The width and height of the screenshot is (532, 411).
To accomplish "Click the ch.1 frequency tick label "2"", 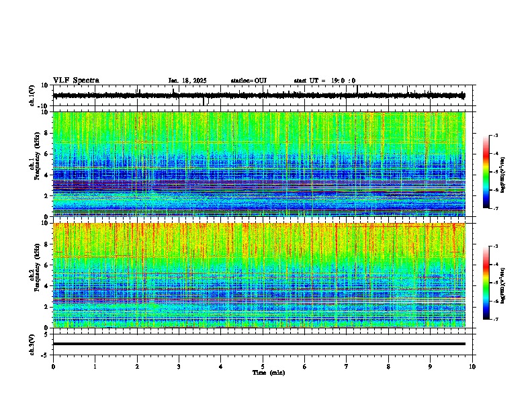I will [x=46, y=195].
